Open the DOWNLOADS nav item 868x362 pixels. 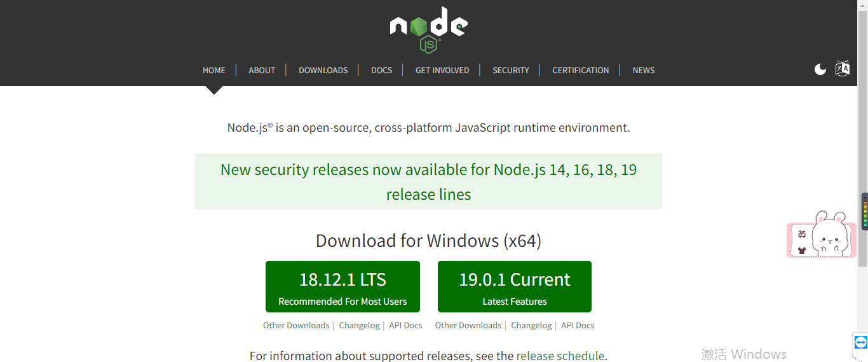click(323, 70)
